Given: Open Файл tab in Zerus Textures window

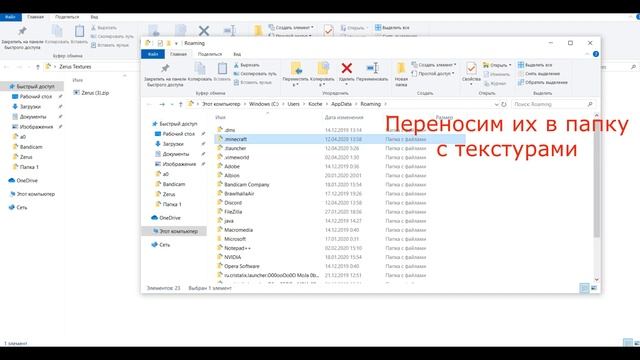Looking at the screenshot, I should coord(10,17).
